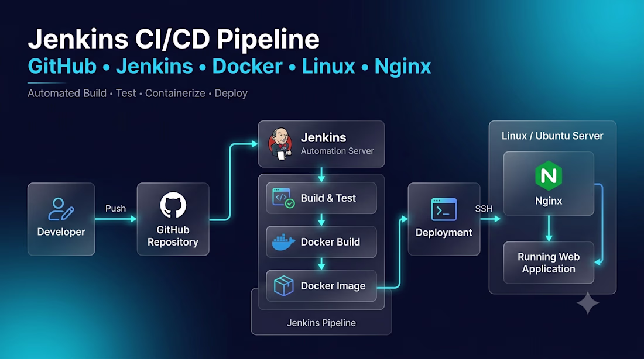Click the word "Deploy" in the tagline
This screenshot has width=644, height=359.
point(231,94)
